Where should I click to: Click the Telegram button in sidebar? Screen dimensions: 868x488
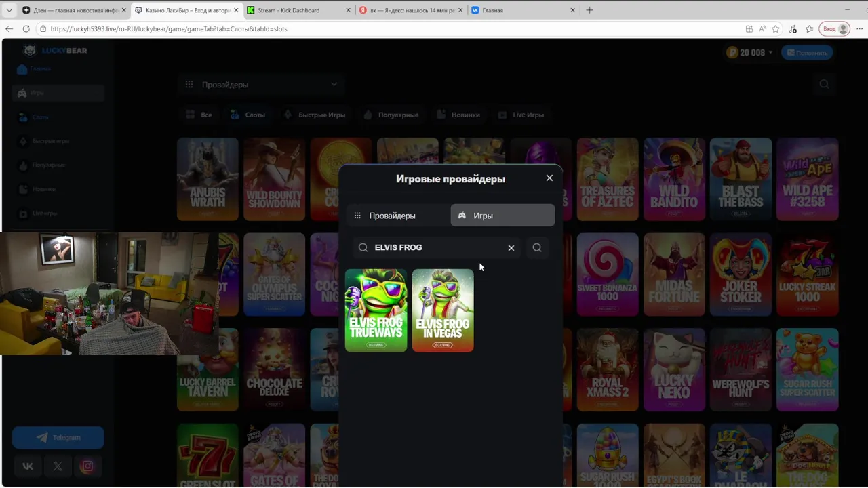[x=58, y=438]
